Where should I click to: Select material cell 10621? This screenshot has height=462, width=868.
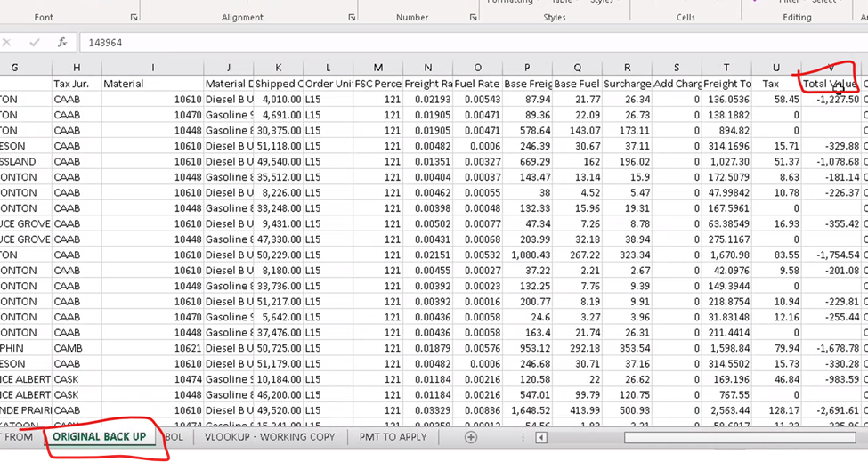(x=153, y=348)
